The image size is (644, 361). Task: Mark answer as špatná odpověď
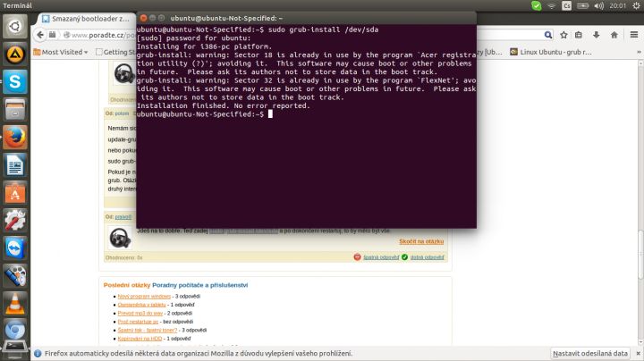381,257
